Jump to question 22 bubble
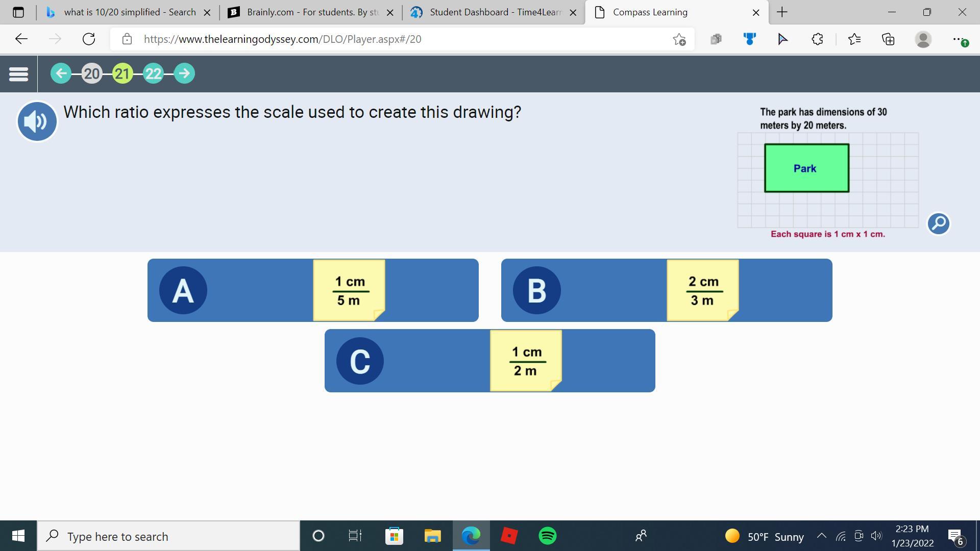 153,73
